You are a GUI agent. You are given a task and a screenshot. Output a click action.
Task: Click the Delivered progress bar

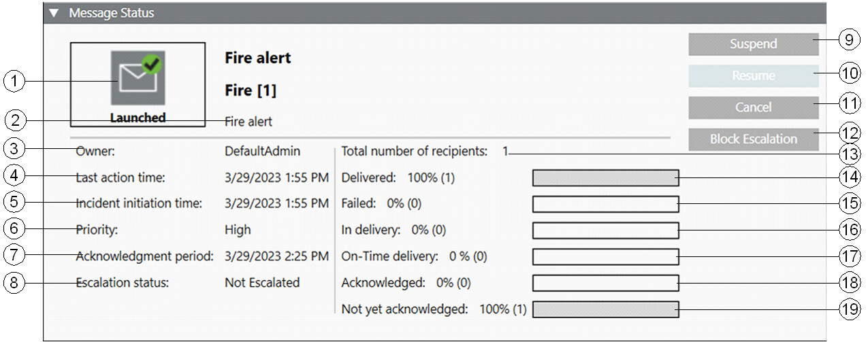[x=605, y=178]
